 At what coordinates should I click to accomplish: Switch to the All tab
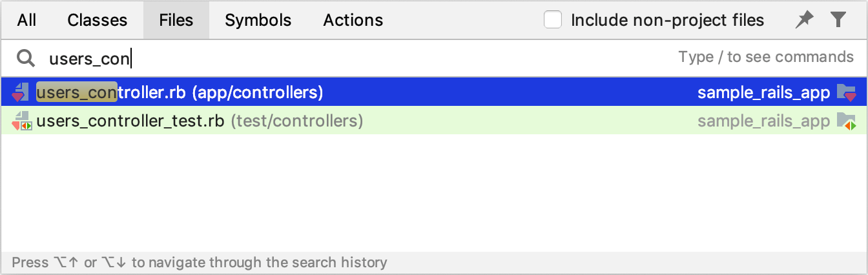[x=26, y=20]
